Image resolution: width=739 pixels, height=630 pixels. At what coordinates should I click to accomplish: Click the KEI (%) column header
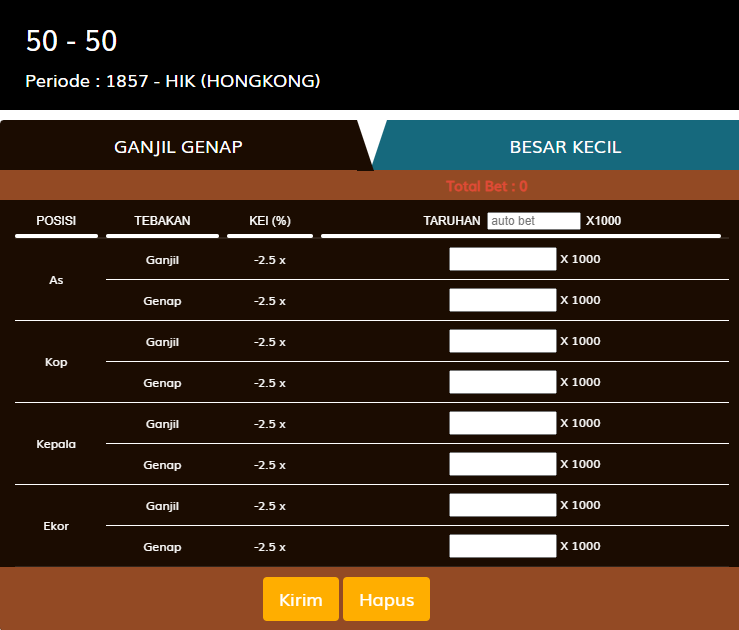coord(269,221)
